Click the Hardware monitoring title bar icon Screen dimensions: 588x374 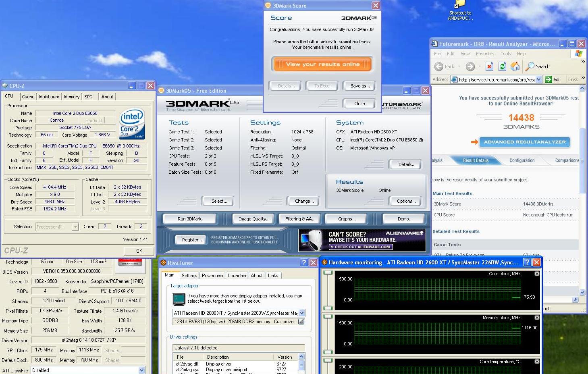click(324, 262)
